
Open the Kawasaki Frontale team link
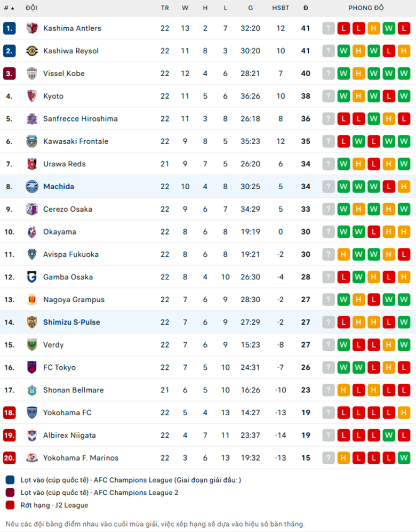click(x=76, y=141)
